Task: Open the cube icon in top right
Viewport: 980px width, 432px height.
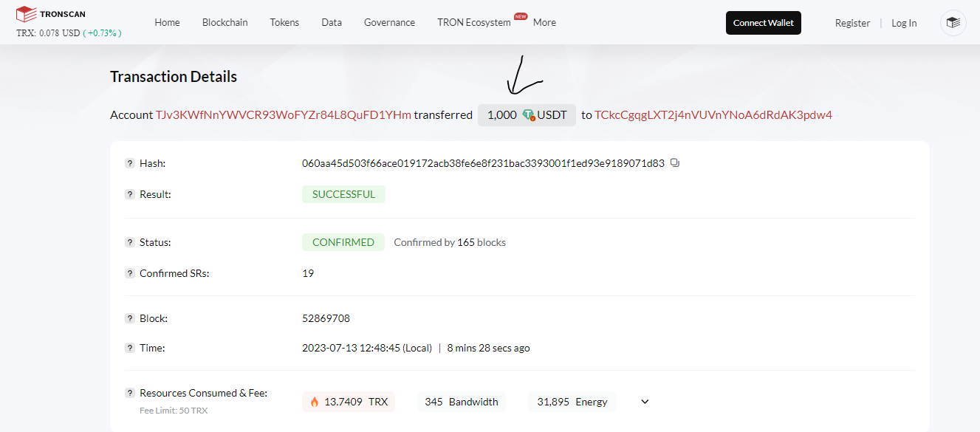Action: (953, 23)
